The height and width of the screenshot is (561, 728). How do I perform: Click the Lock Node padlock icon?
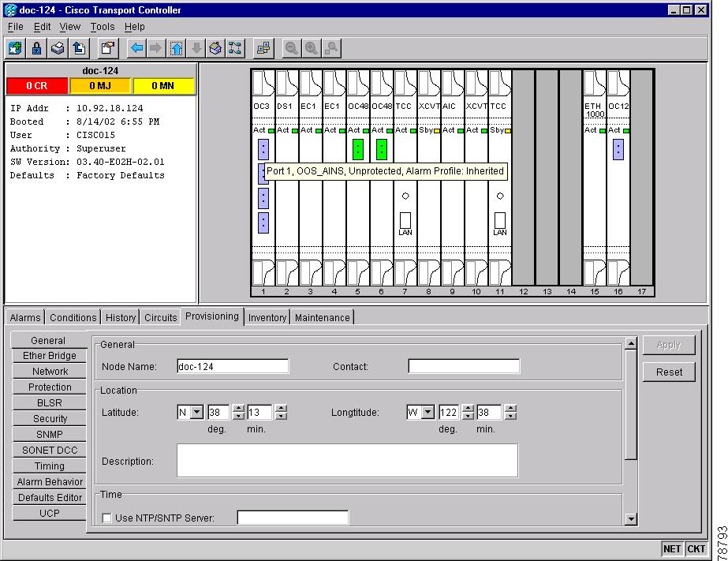[x=36, y=48]
